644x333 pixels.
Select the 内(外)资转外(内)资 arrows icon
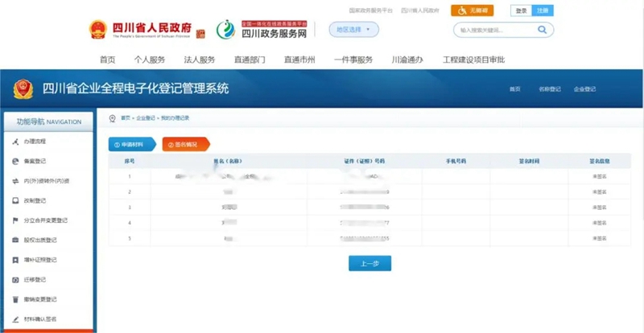[15, 181]
